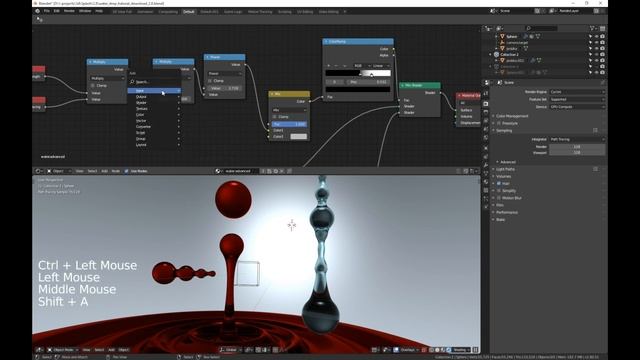Image resolution: width=640 pixels, height=360 pixels.
Task: Choose Converter in the Add menu
Action: point(154,127)
